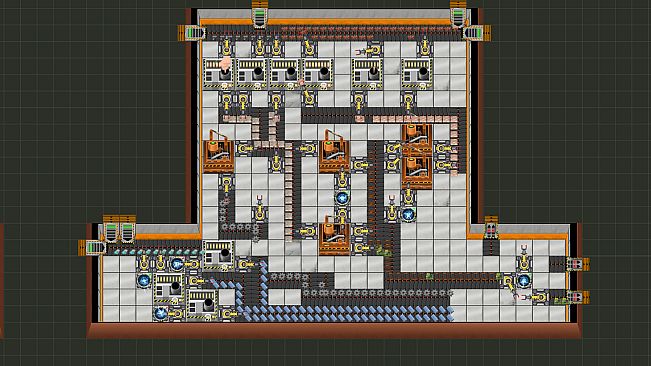Select the angled loader beneath the fourth furnace
Screen dimensions: 651x366
(x=309, y=99)
